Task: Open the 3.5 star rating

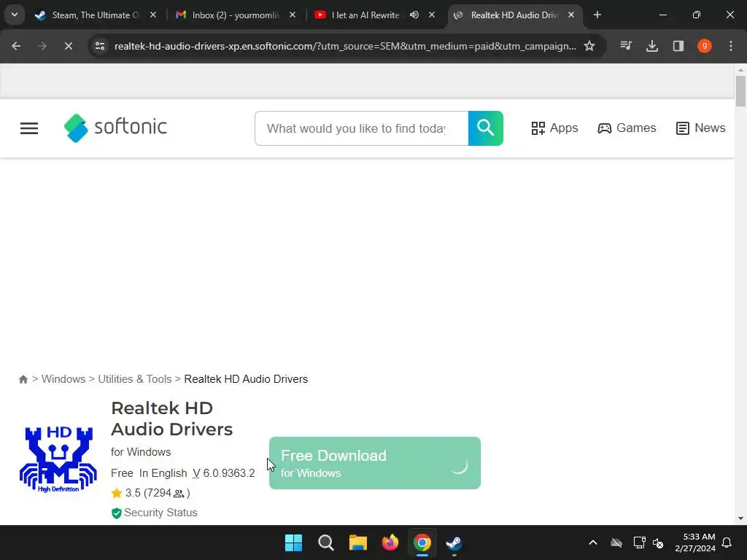Action: pyautogui.click(x=150, y=493)
